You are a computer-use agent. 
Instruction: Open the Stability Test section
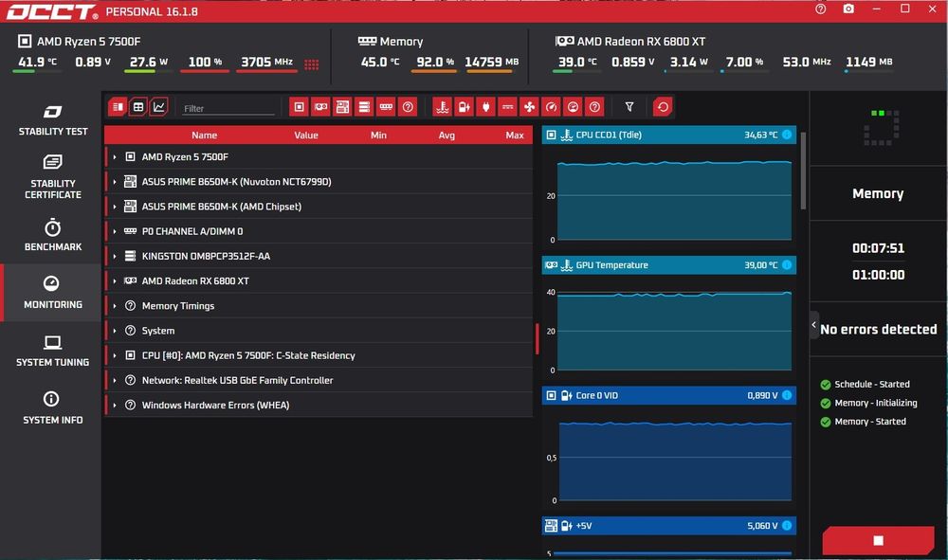coord(52,120)
